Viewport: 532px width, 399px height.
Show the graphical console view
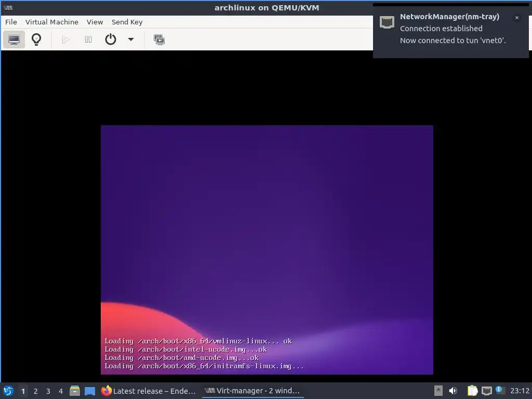14,39
